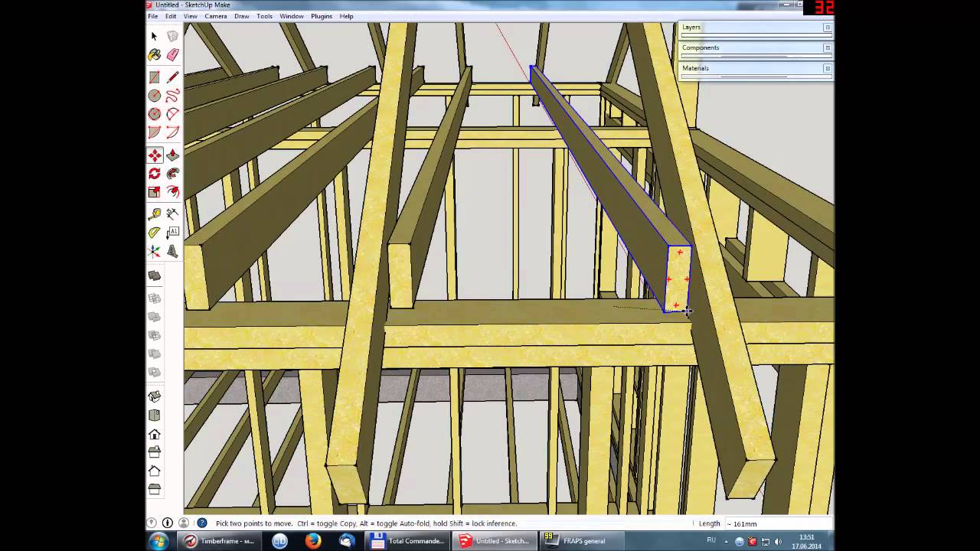Switch to Iso view
The width and height of the screenshot is (980, 551).
[154, 396]
